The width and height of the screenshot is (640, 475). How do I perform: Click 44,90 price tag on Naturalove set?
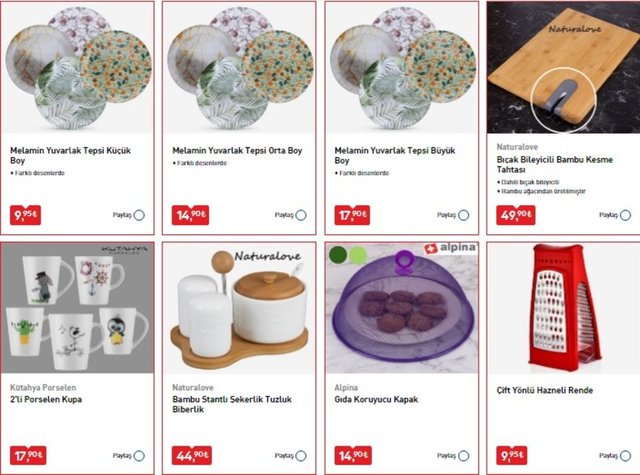[x=191, y=455]
